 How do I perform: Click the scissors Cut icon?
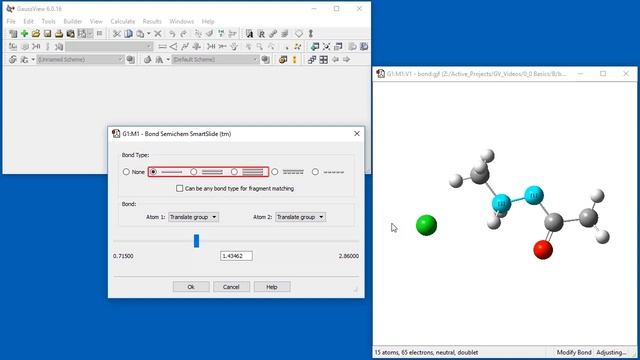[117, 33]
